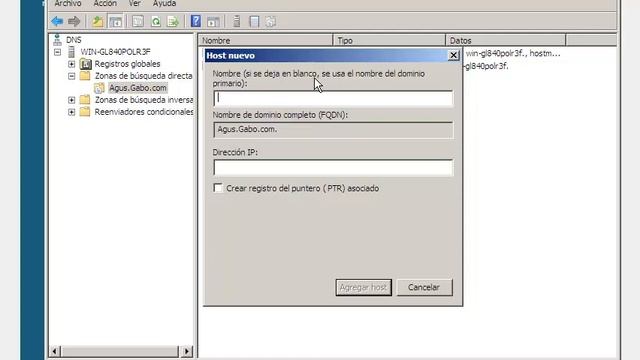Click Agus.Gabo.com zone icon
The width and height of the screenshot is (640, 360).
pos(99,88)
